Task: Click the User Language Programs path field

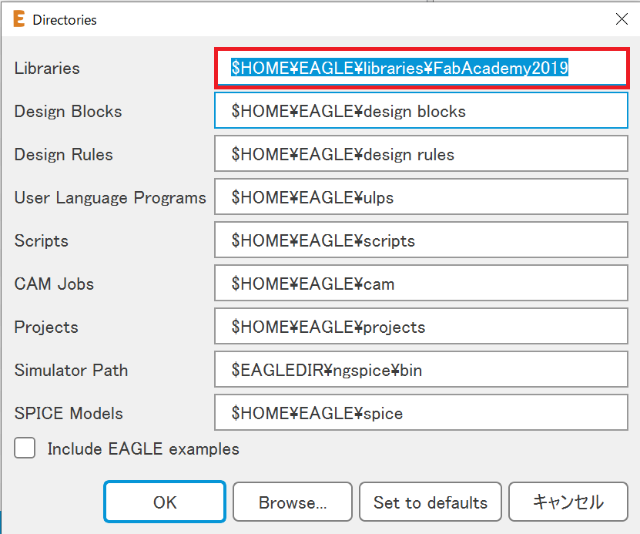Action: coord(421,197)
